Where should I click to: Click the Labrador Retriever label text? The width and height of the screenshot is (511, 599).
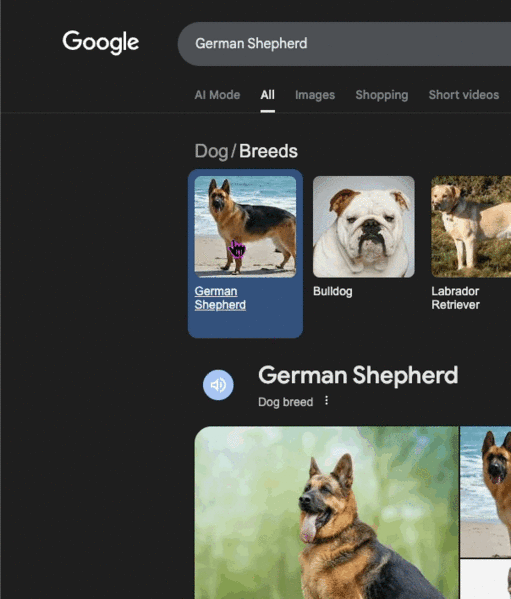[455, 298]
